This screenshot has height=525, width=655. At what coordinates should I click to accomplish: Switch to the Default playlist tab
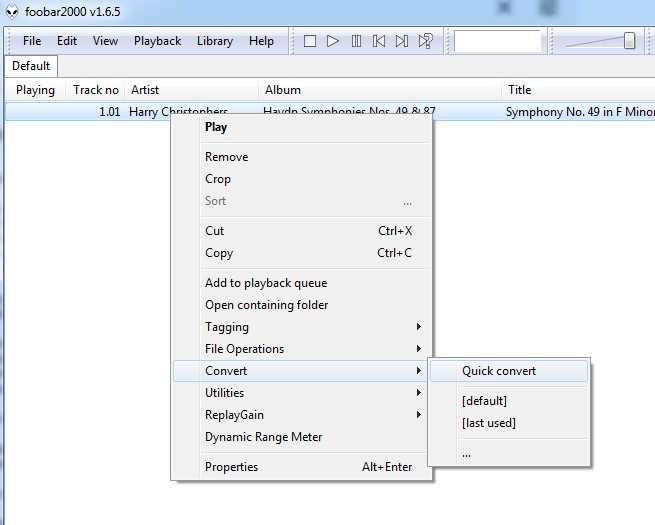(31, 66)
